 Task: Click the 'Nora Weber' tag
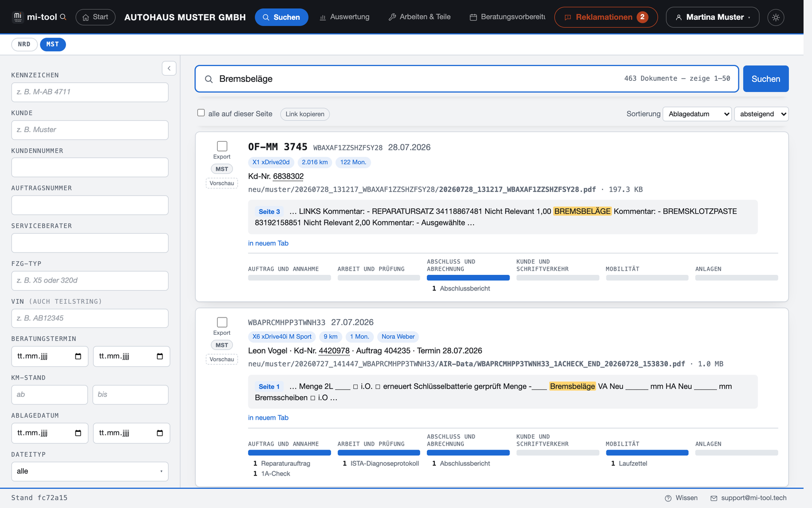[398, 337]
